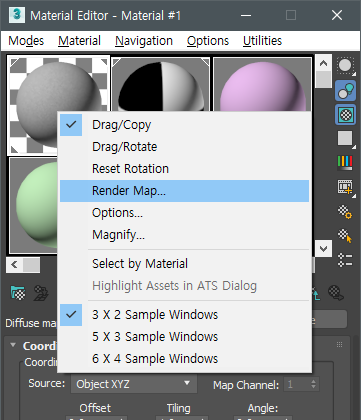Click the Select by Material cursor icon
The image size is (361, 420).
tap(345, 236)
